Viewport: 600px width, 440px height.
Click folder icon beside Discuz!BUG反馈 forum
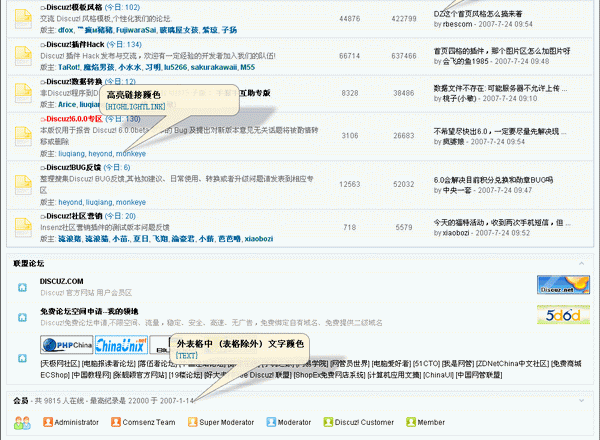[23, 185]
